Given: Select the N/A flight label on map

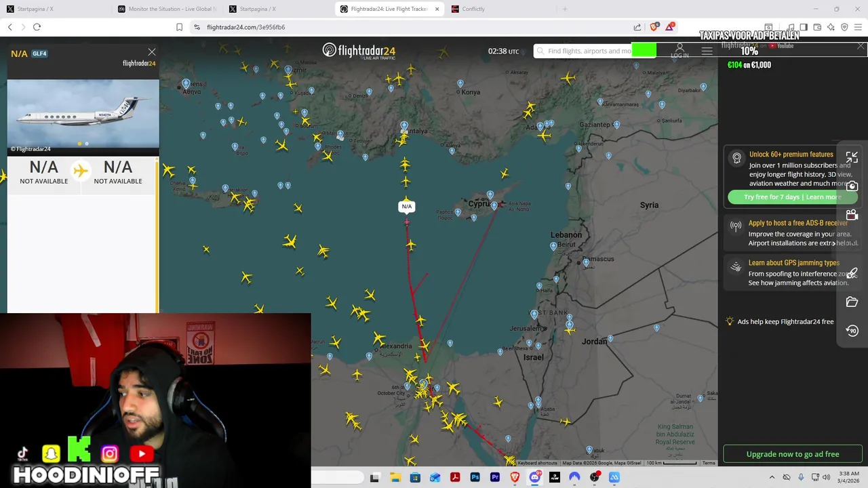Looking at the screenshot, I should coord(407,207).
